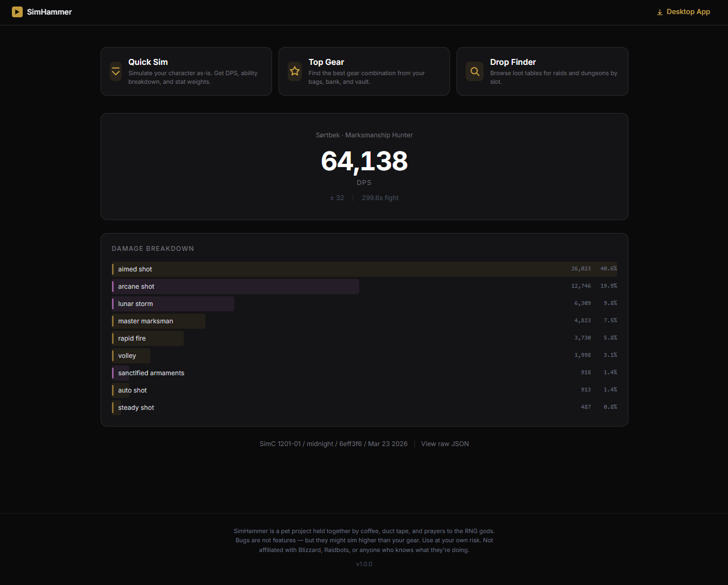This screenshot has height=585, width=728.
Task: Click the volley ability bar
Action: point(131,356)
